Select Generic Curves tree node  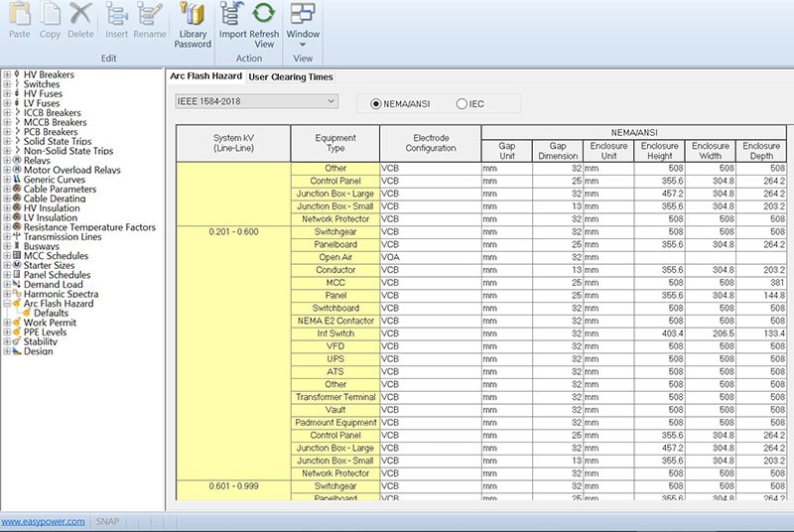[x=55, y=180]
